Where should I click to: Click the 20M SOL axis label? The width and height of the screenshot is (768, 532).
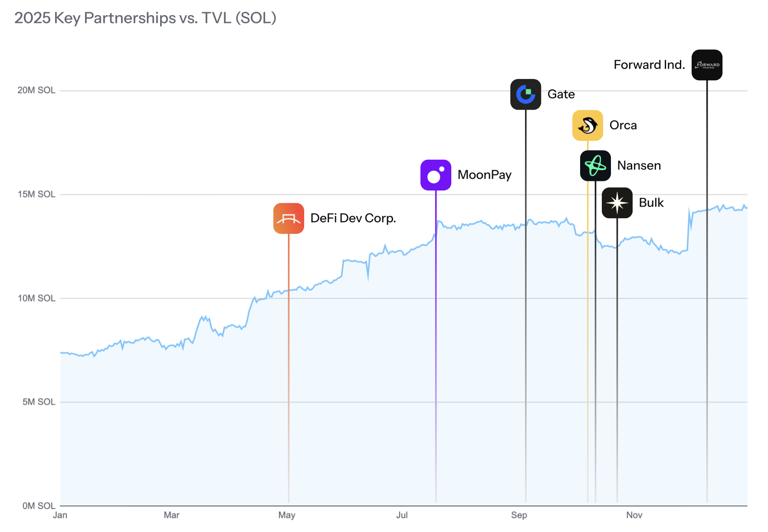coord(36,90)
